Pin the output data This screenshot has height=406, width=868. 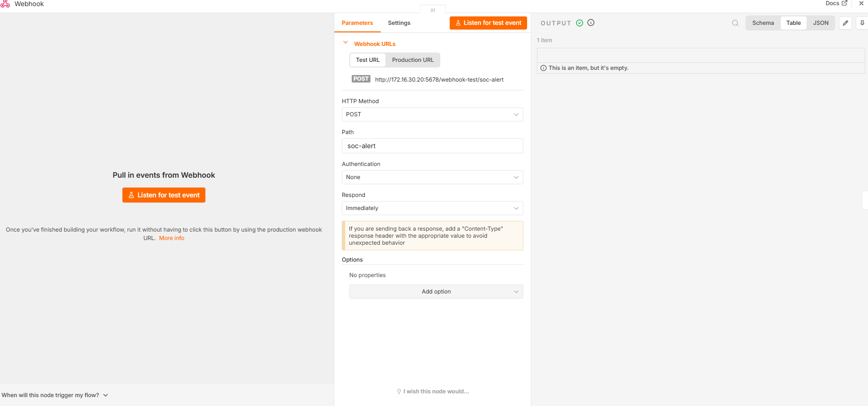pyautogui.click(x=862, y=23)
